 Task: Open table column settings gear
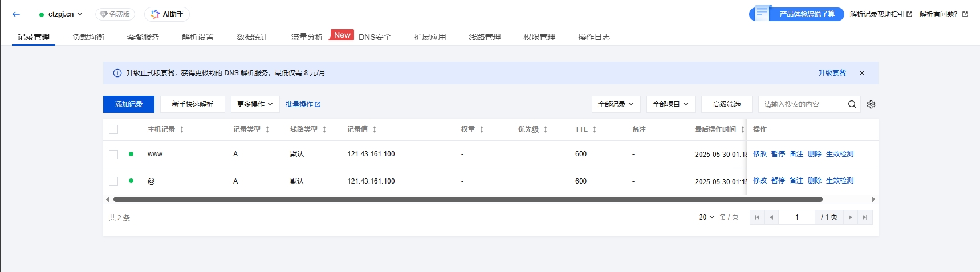pos(871,104)
